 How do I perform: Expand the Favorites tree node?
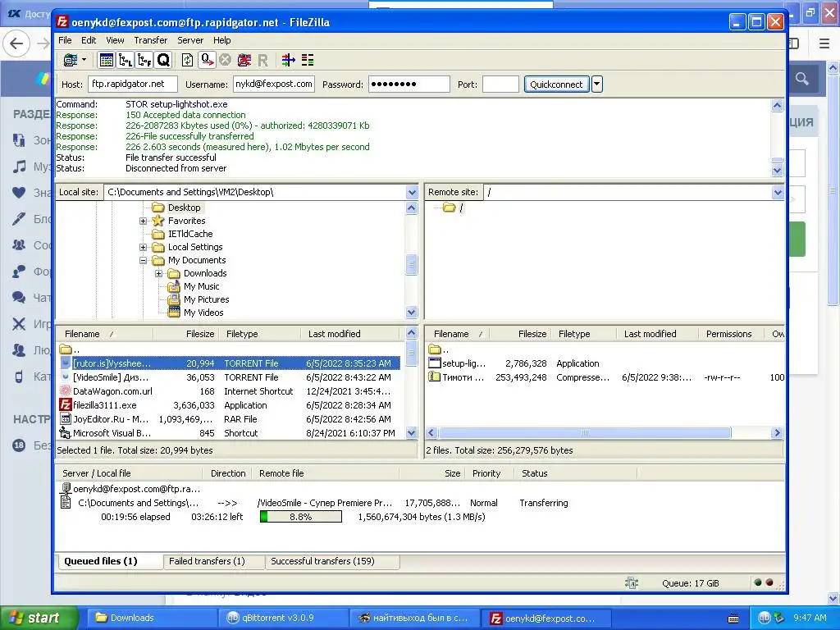[x=143, y=221]
